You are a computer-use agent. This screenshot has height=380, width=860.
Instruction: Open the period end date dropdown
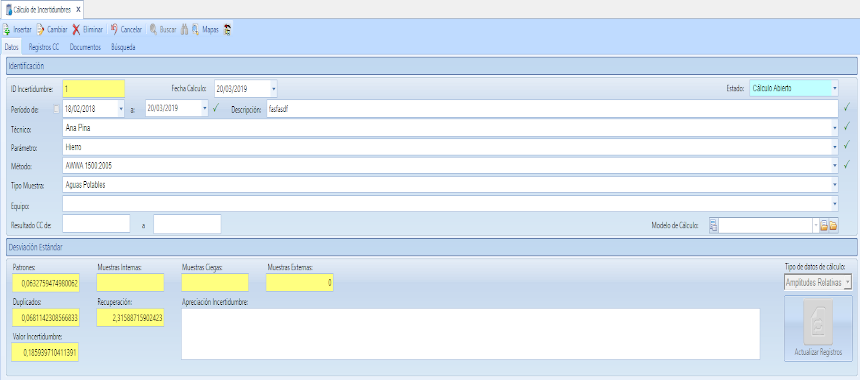pyautogui.click(x=205, y=109)
